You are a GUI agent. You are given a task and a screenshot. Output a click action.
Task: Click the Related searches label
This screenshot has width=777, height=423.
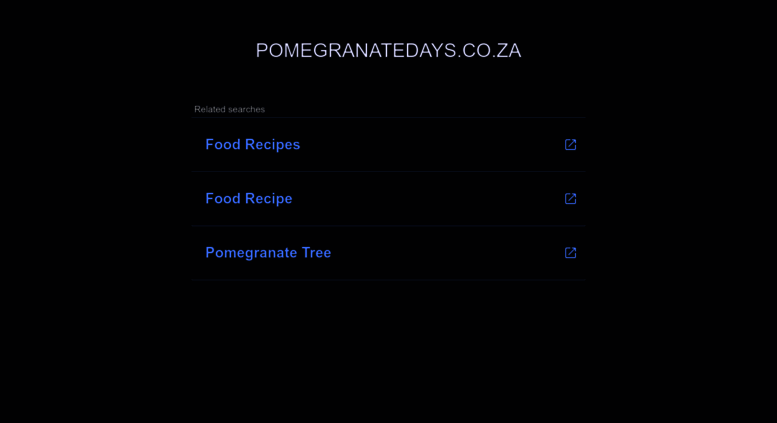(229, 109)
